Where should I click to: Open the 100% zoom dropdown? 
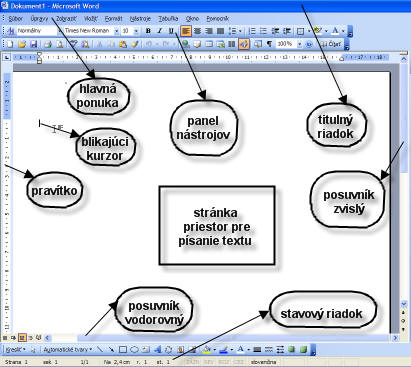pyautogui.click(x=299, y=44)
